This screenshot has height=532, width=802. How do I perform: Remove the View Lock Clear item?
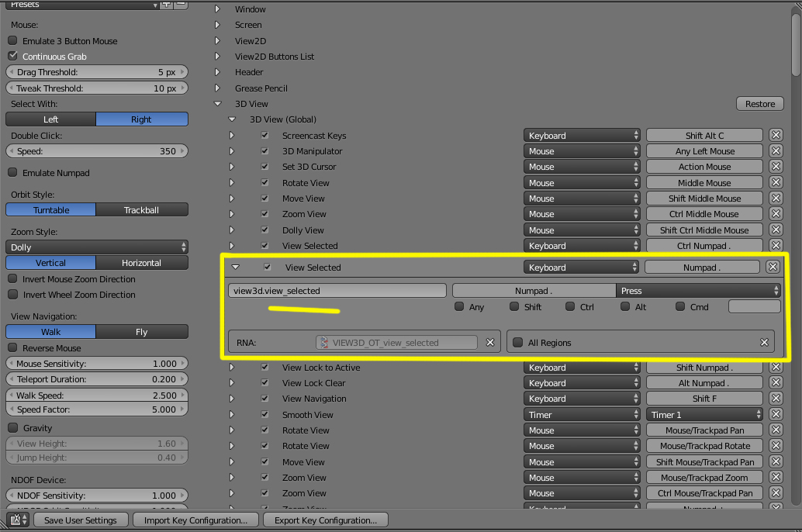pos(776,382)
